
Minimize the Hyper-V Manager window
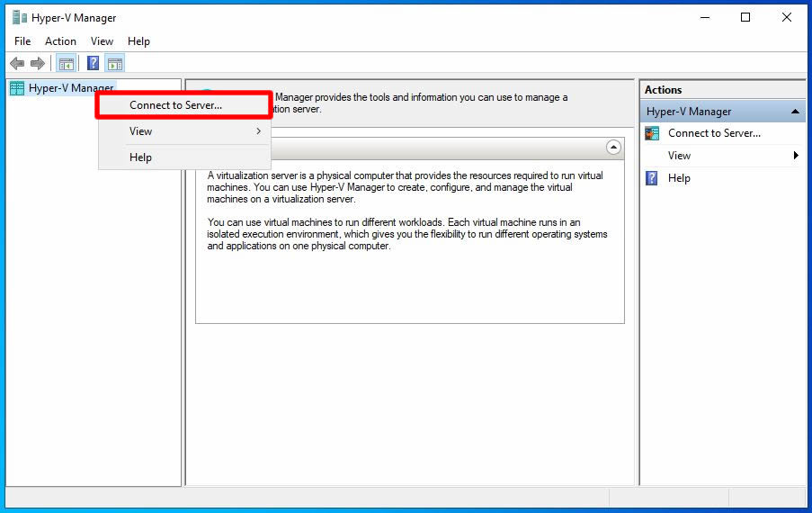(705, 18)
